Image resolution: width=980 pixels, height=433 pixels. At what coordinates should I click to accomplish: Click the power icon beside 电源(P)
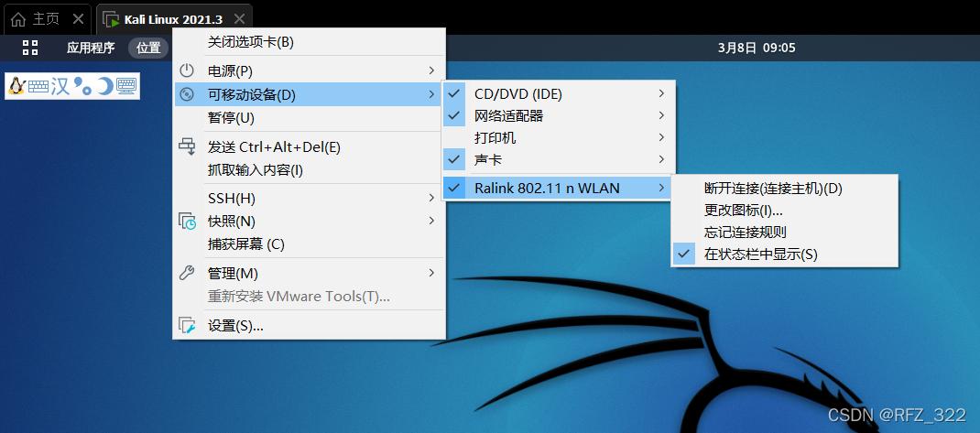coord(186,70)
